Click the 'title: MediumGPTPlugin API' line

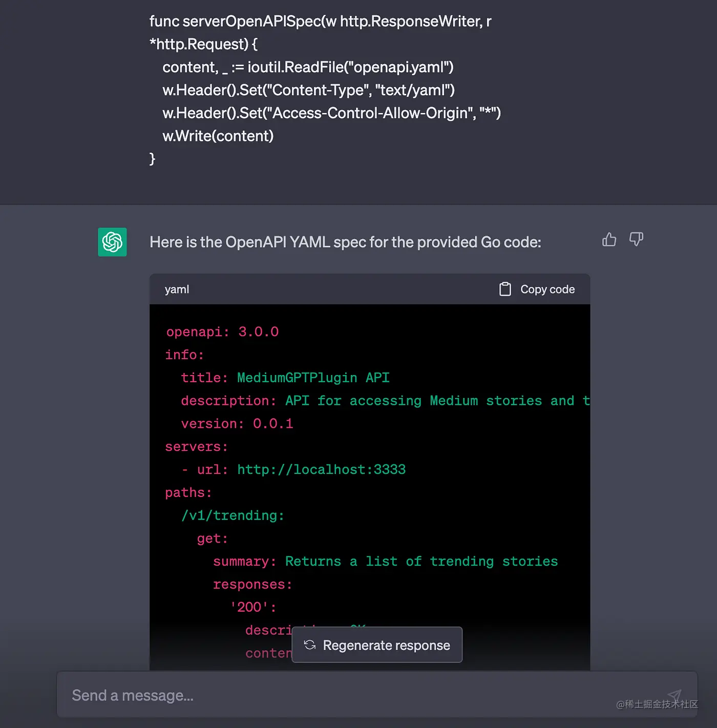pos(285,378)
